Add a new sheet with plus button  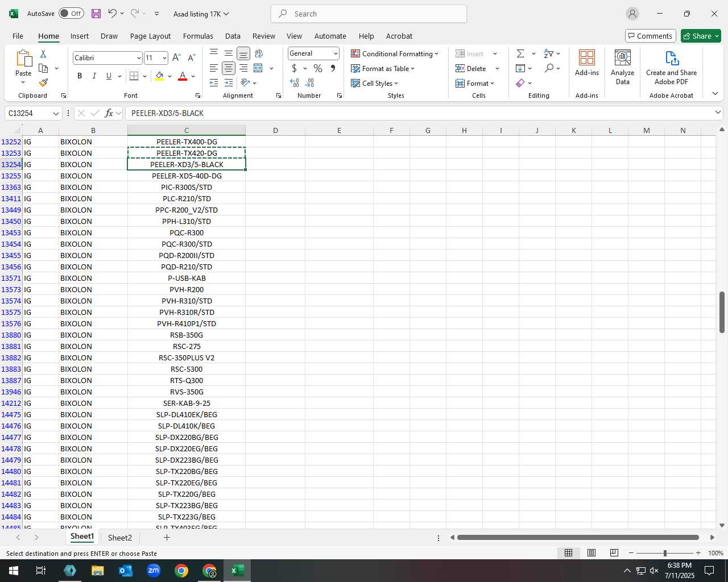(x=167, y=537)
